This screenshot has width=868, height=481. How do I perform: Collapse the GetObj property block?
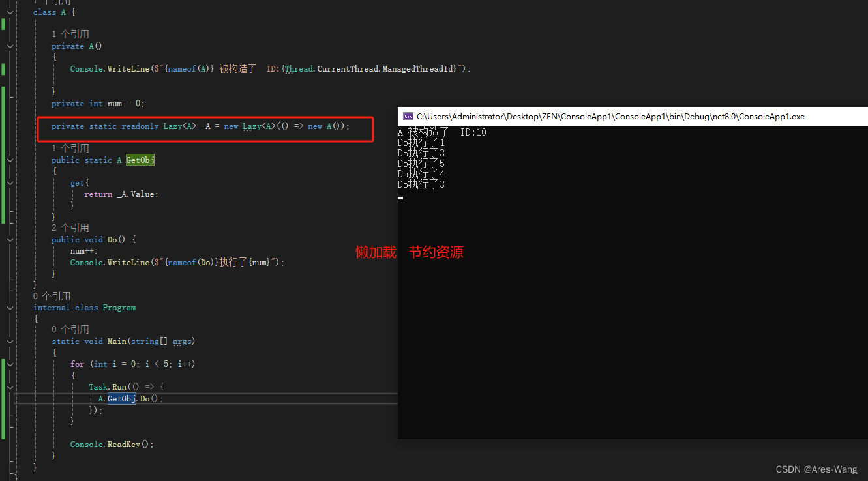click(9, 160)
